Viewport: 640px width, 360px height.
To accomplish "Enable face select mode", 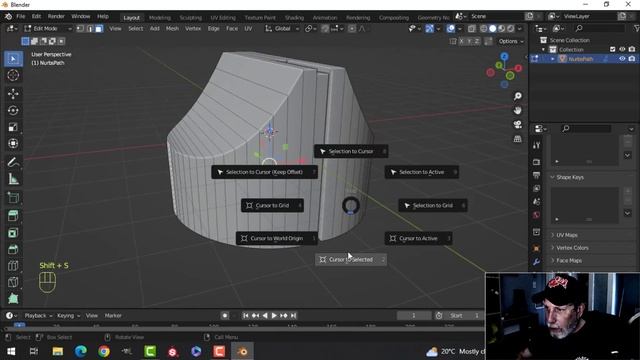I will point(99,29).
